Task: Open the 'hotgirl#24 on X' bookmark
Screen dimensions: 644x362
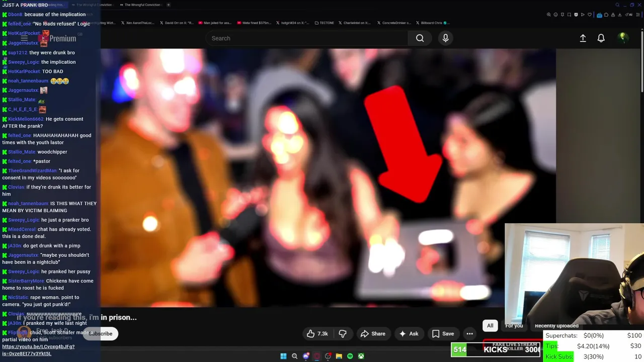Action: (x=293, y=23)
